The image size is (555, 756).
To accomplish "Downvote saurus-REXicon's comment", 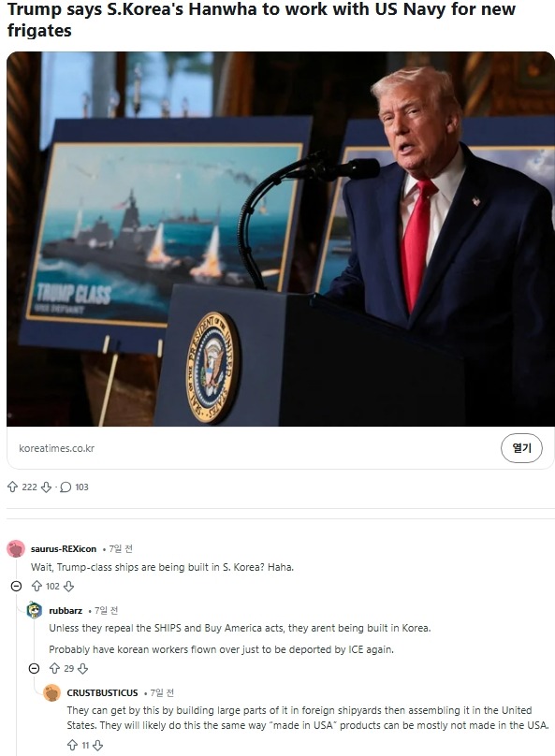I will pos(69,587).
